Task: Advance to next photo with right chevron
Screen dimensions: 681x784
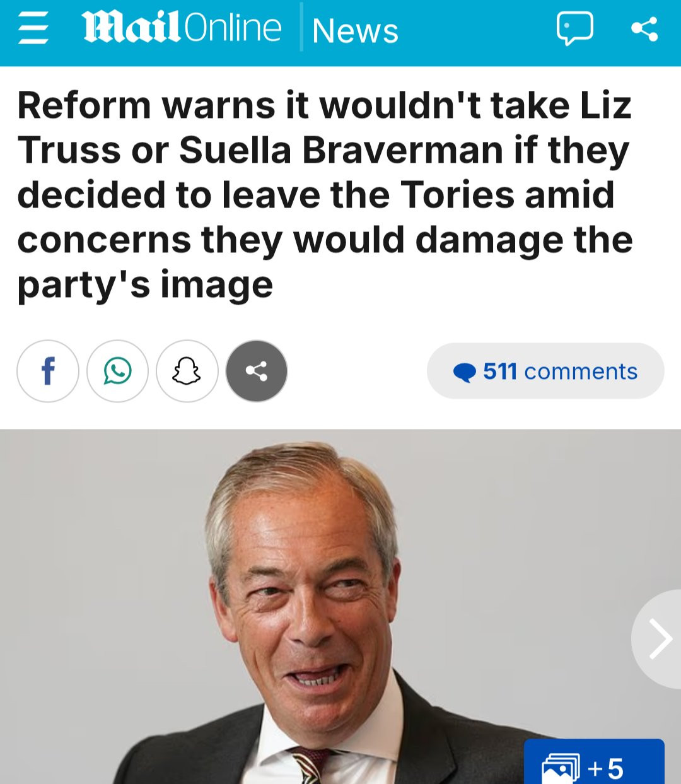Action: tap(657, 639)
